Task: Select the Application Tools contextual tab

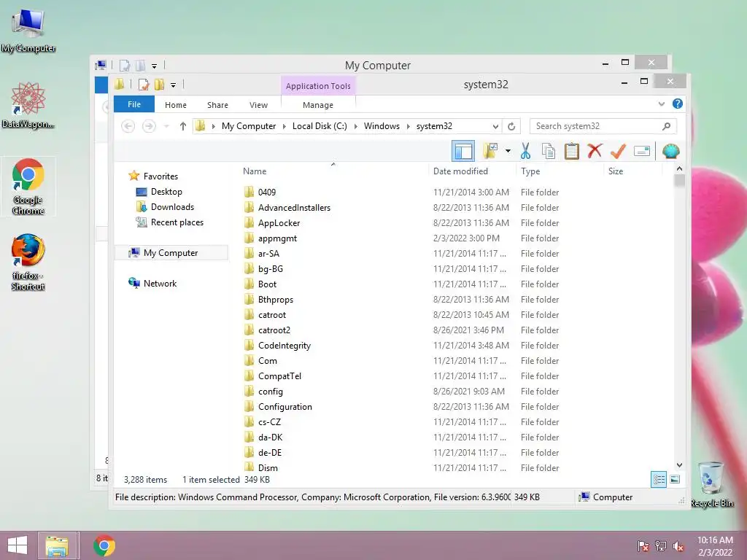Action: click(x=318, y=86)
